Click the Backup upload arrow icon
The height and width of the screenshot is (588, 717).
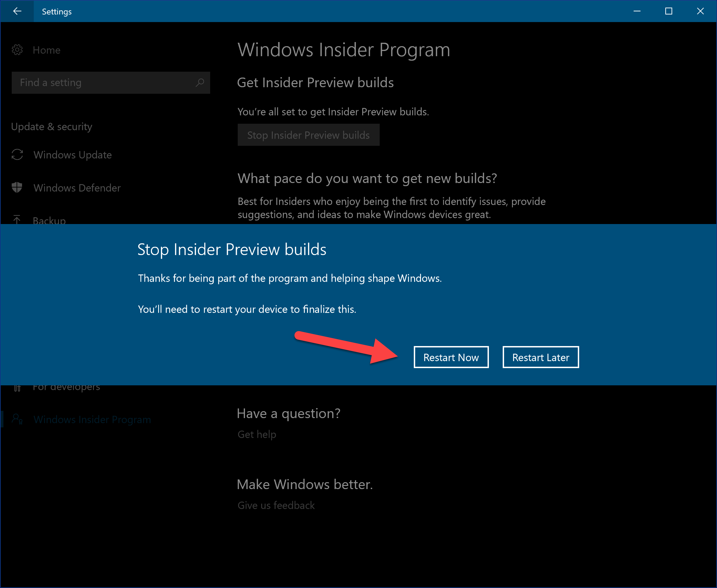(x=17, y=219)
